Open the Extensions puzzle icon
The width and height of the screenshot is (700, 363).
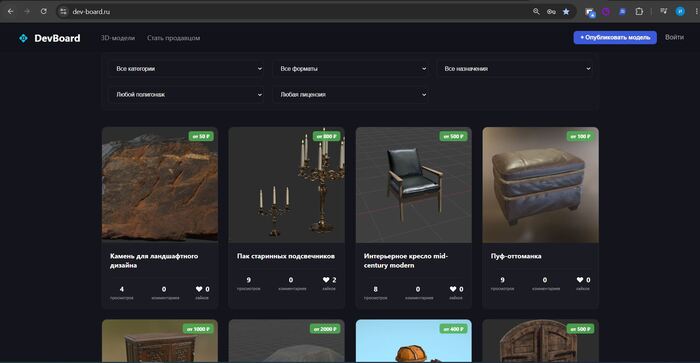click(x=639, y=12)
